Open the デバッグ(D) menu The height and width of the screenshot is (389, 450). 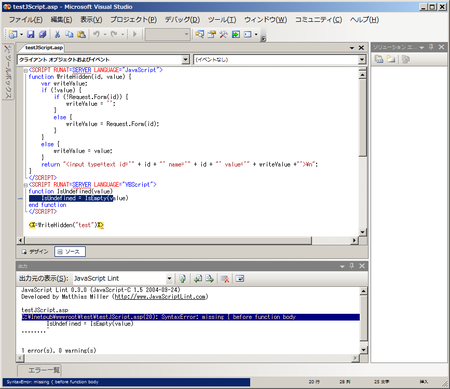(182, 20)
